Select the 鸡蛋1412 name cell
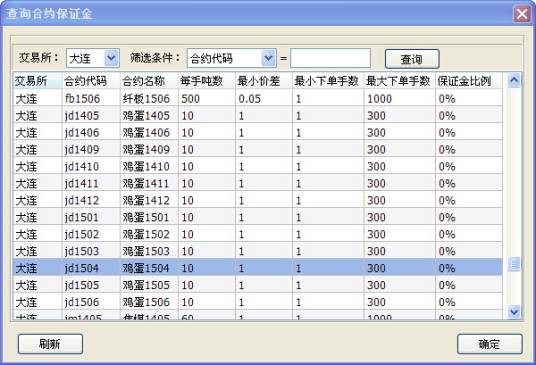The width and height of the screenshot is (536, 365). click(149, 200)
